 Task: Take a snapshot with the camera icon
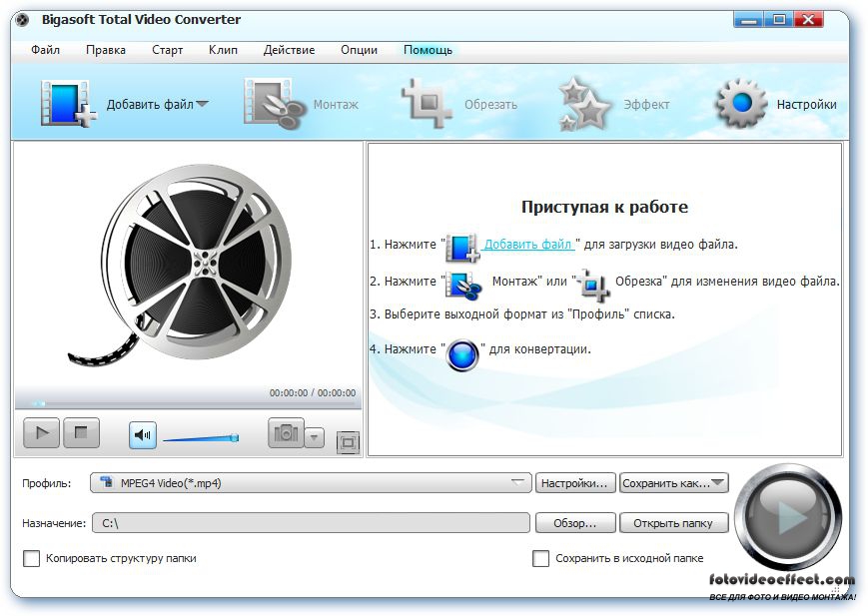[x=286, y=433]
